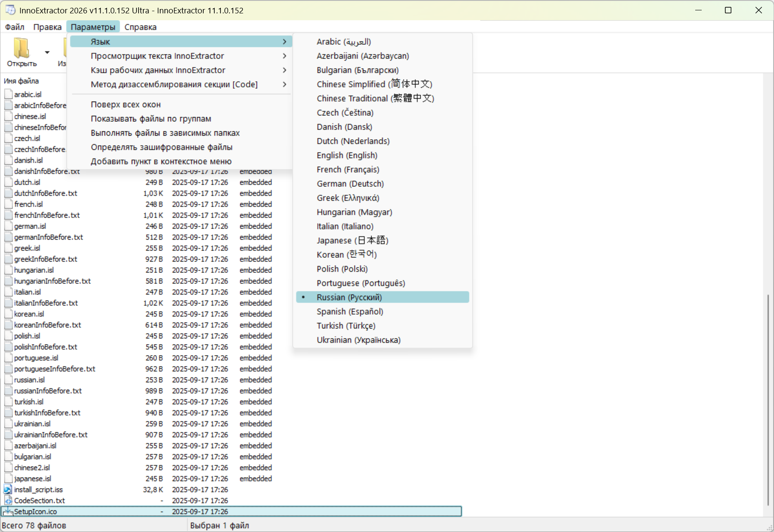
Task: Click the russian.isl file icon
Action: [x=8, y=380]
